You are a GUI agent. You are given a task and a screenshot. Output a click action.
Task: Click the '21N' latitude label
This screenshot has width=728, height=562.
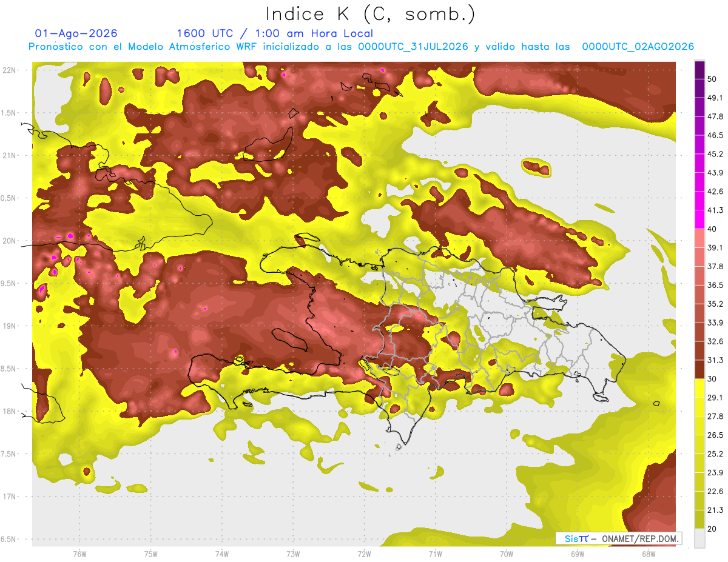tap(10, 155)
